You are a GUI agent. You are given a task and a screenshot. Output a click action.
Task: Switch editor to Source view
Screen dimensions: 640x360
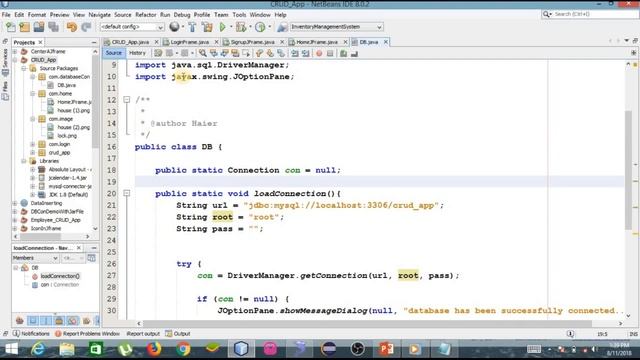point(113,53)
